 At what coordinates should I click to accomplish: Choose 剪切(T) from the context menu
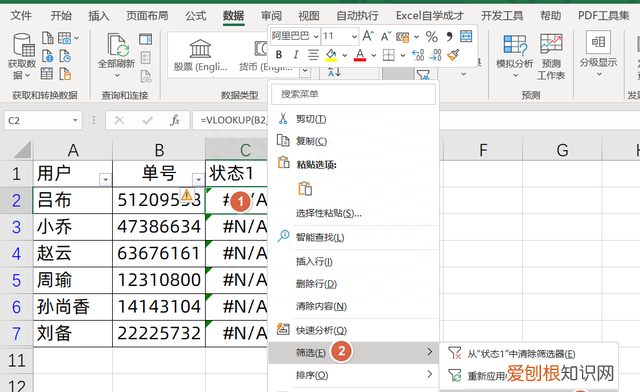tap(353, 119)
